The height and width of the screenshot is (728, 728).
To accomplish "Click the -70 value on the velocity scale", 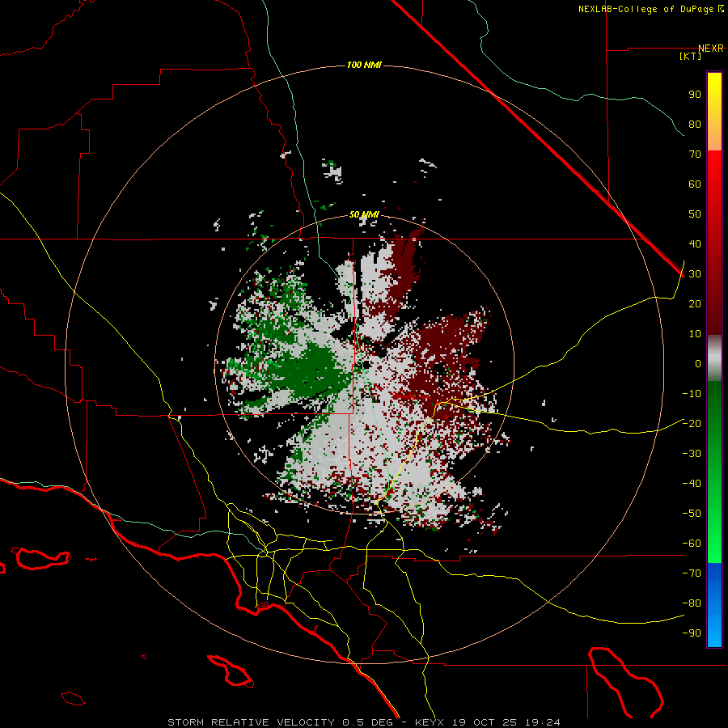I will coord(692,573).
